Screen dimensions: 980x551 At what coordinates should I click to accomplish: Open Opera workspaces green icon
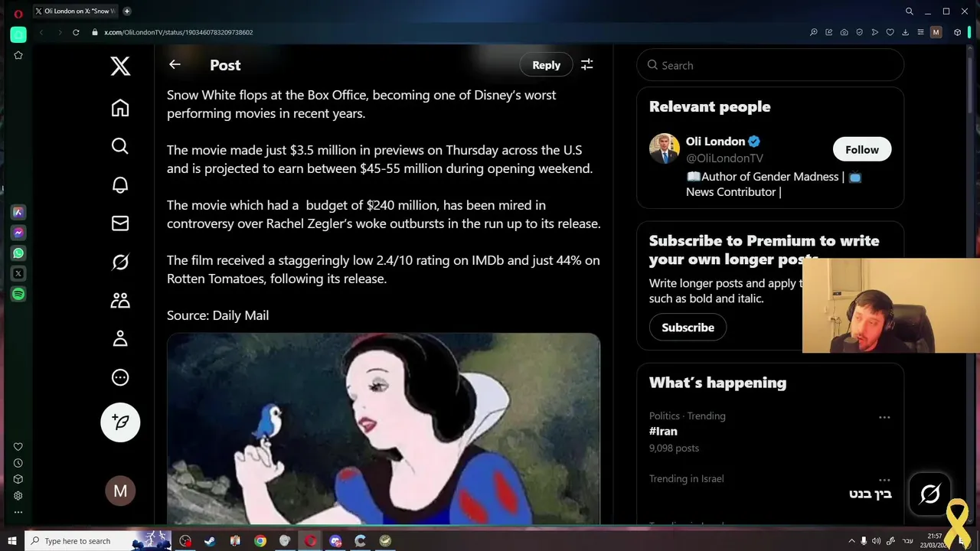point(18,34)
